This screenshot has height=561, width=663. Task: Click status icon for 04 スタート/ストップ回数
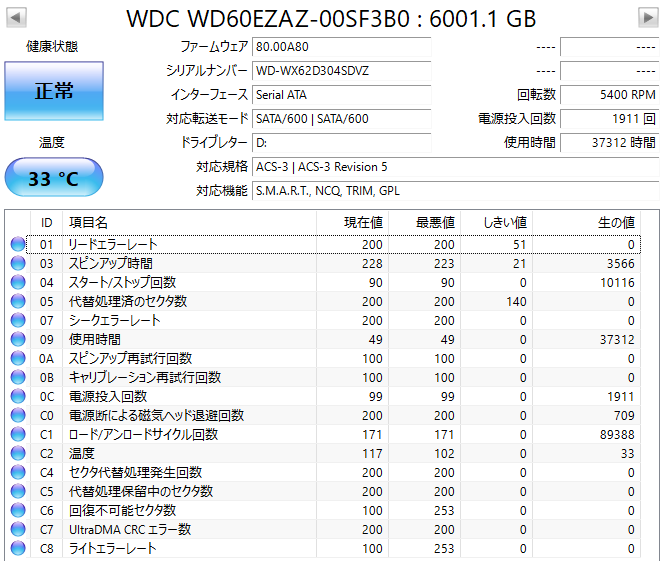point(18,282)
